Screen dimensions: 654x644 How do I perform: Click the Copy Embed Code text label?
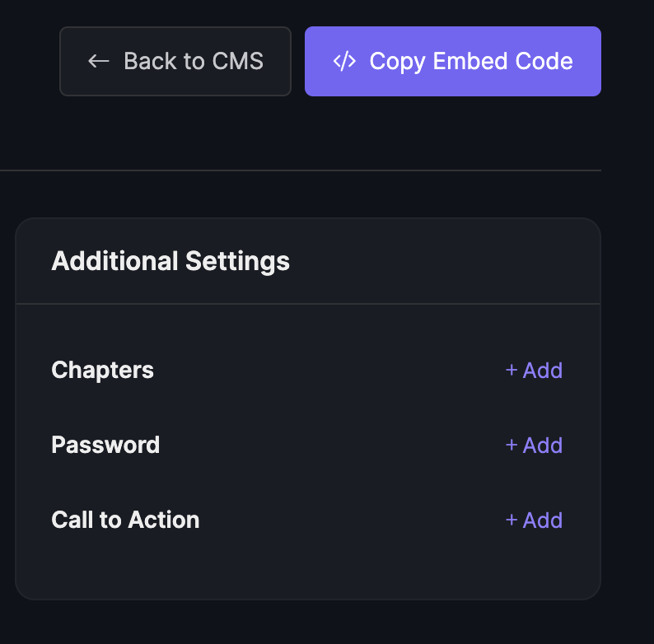point(471,62)
